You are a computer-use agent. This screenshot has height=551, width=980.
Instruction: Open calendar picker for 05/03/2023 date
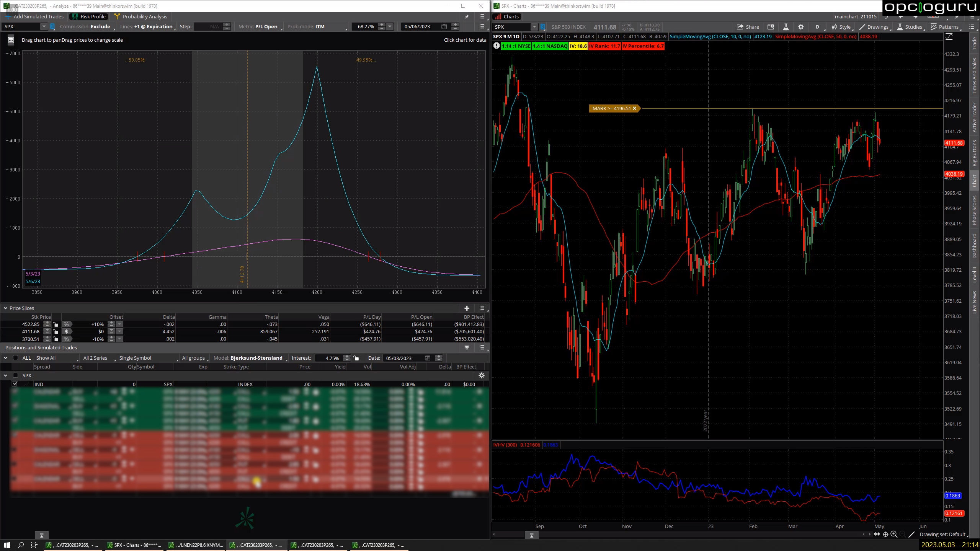click(428, 358)
